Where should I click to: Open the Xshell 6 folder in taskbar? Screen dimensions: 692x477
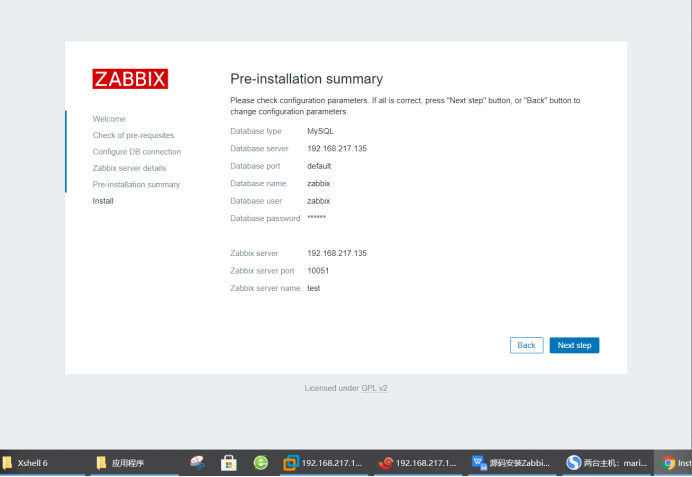(x=25, y=463)
